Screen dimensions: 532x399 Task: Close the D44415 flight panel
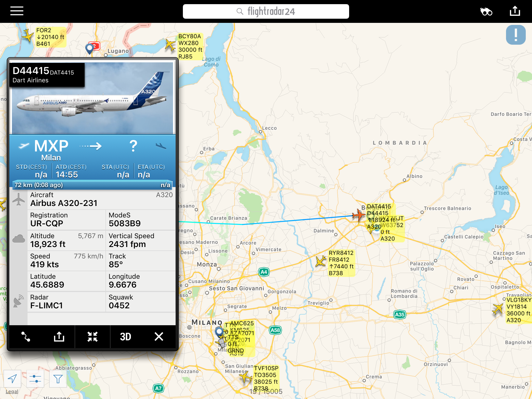click(x=159, y=337)
